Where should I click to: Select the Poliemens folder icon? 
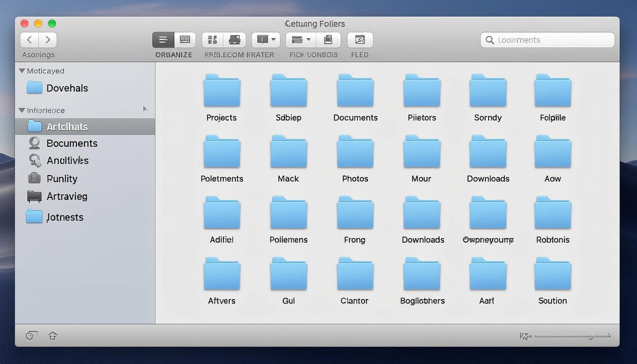pos(289,212)
